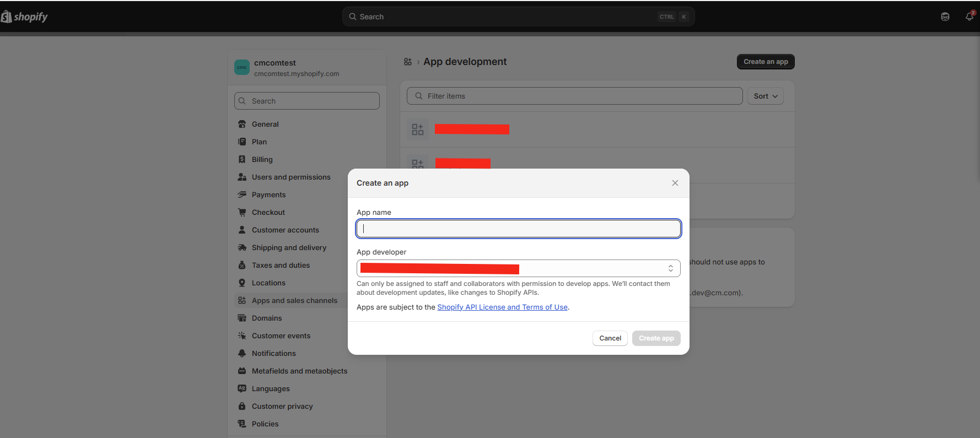Click the Checkout cart icon
Screen dimensions: 980x438
point(242,212)
